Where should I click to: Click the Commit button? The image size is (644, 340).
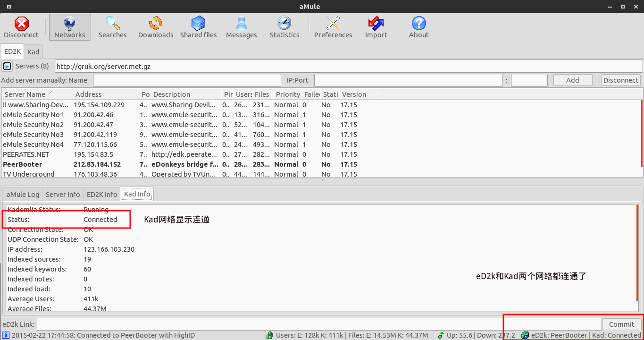point(622,324)
